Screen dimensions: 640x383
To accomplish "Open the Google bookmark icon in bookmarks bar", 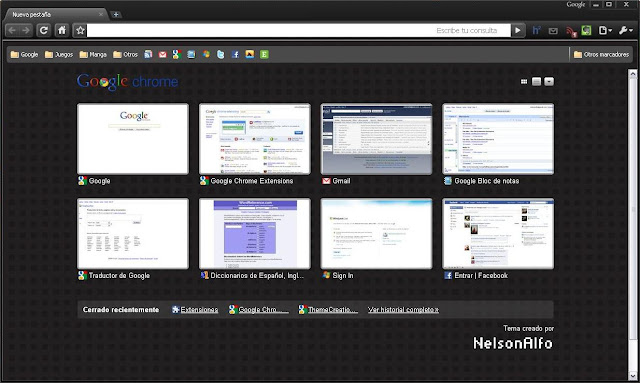I will coord(177,54).
